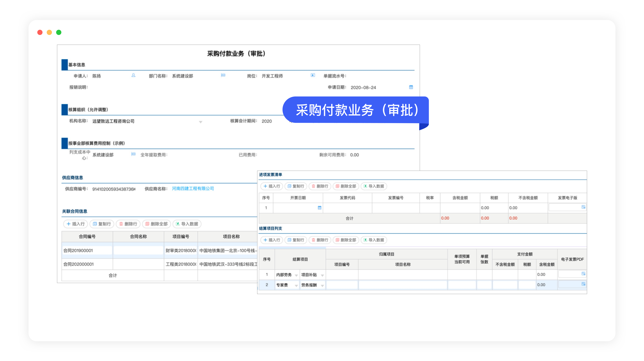644x361 pixels.
Task: Click 导入数据 in settlement items section
Action: (374, 240)
